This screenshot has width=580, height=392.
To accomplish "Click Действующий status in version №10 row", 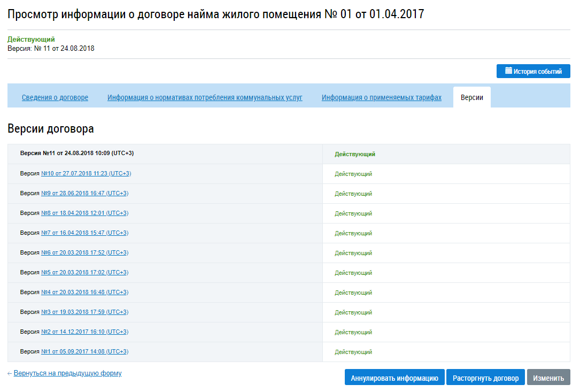I will point(353,174).
